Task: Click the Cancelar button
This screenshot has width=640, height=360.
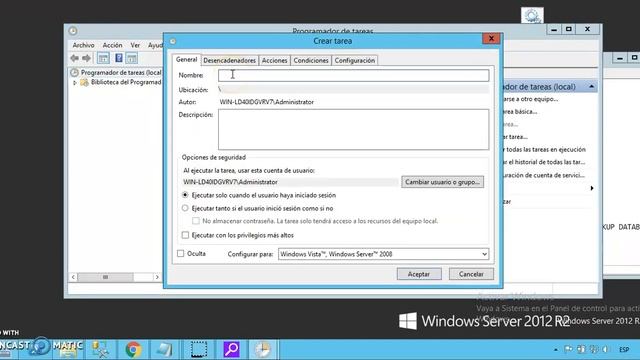Action: (471, 274)
